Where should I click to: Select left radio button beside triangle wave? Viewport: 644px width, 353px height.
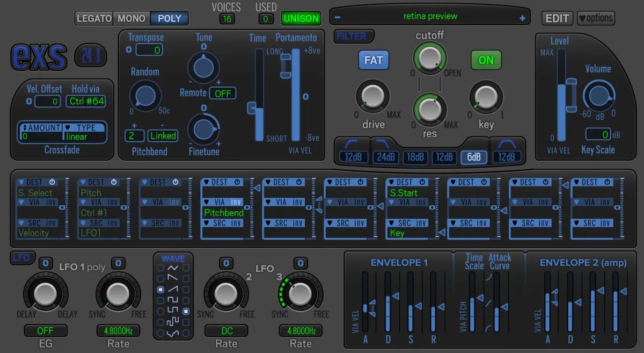click(160, 268)
